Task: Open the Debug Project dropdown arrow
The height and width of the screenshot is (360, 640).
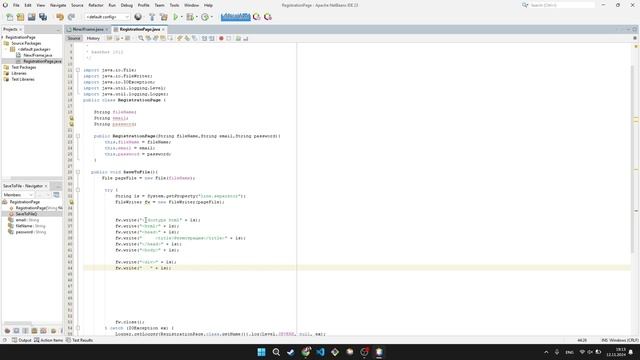Action: click(196, 17)
